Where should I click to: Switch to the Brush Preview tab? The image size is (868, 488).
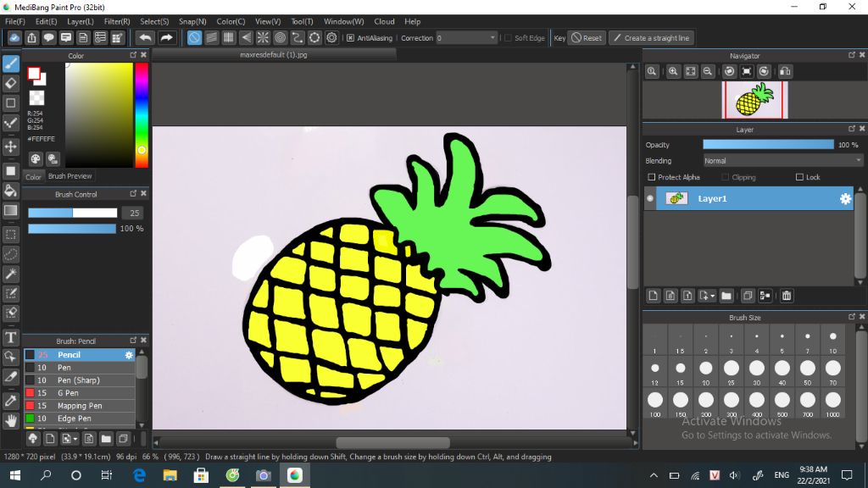point(70,176)
